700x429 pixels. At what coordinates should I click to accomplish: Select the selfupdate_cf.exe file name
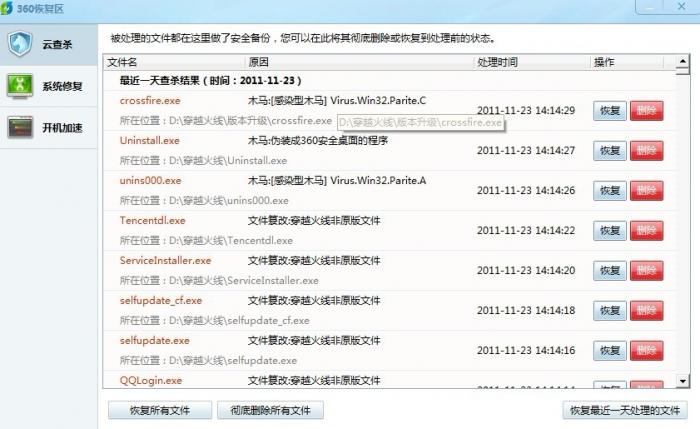pos(161,300)
